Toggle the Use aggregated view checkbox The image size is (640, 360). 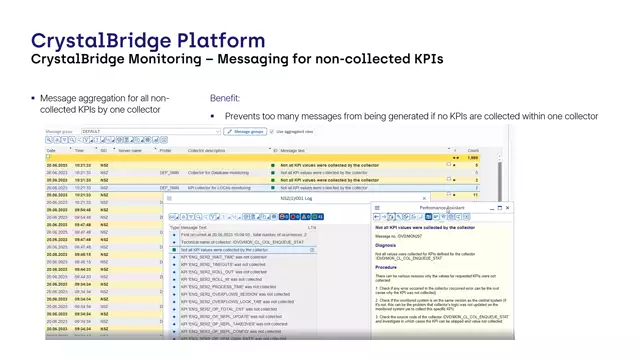click(272, 131)
